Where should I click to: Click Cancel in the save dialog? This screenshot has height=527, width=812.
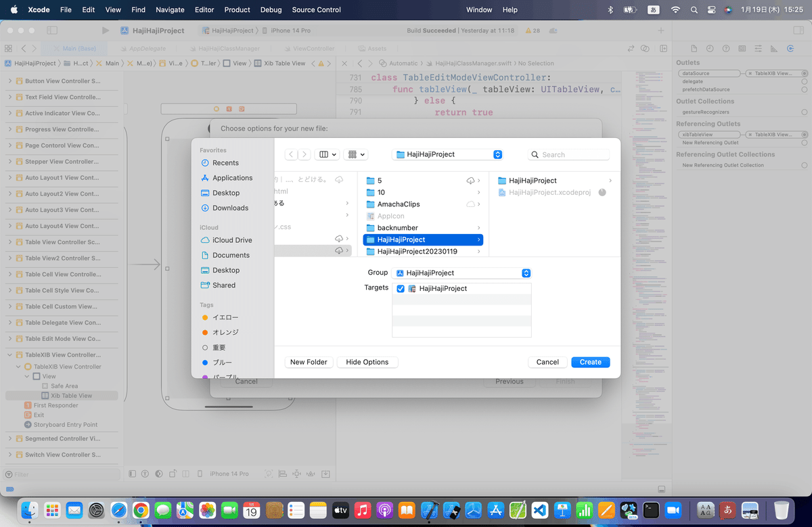point(547,362)
